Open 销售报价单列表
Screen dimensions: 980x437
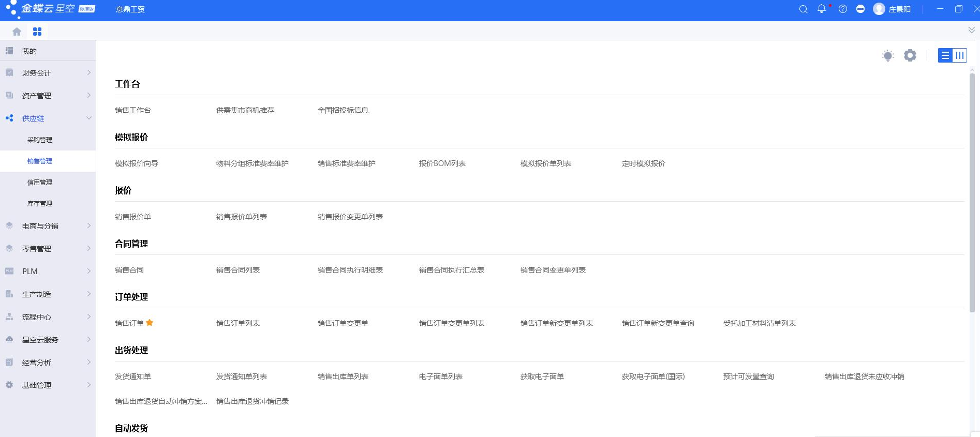pyautogui.click(x=242, y=217)
